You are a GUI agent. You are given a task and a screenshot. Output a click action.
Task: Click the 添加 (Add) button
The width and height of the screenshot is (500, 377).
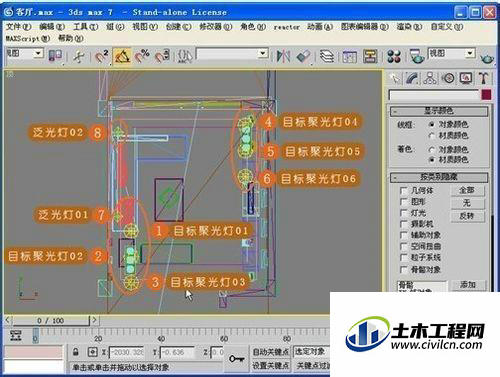468,285
